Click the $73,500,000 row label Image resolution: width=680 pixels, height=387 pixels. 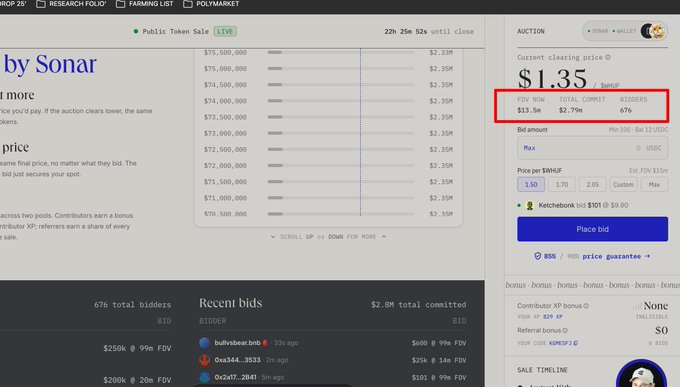(x=225, y=117)
